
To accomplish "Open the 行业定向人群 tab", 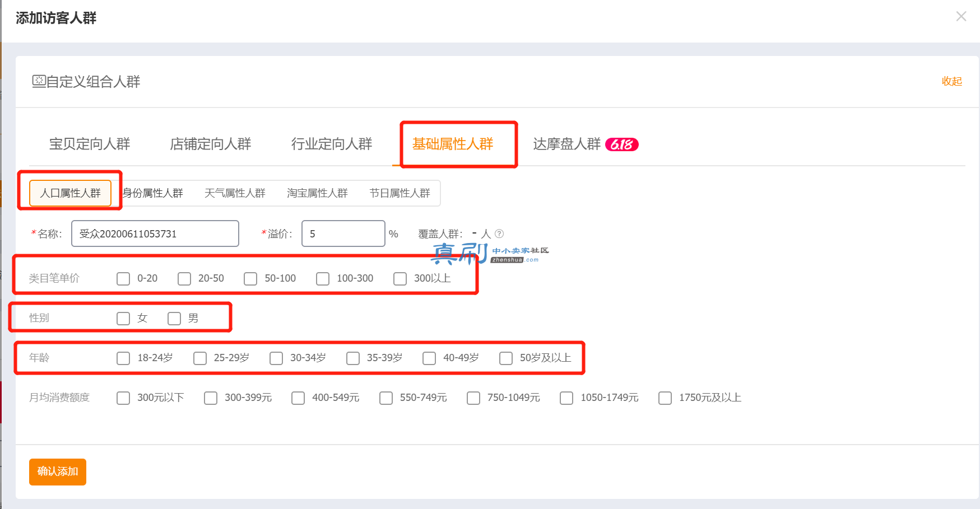I will coord(332,144).
